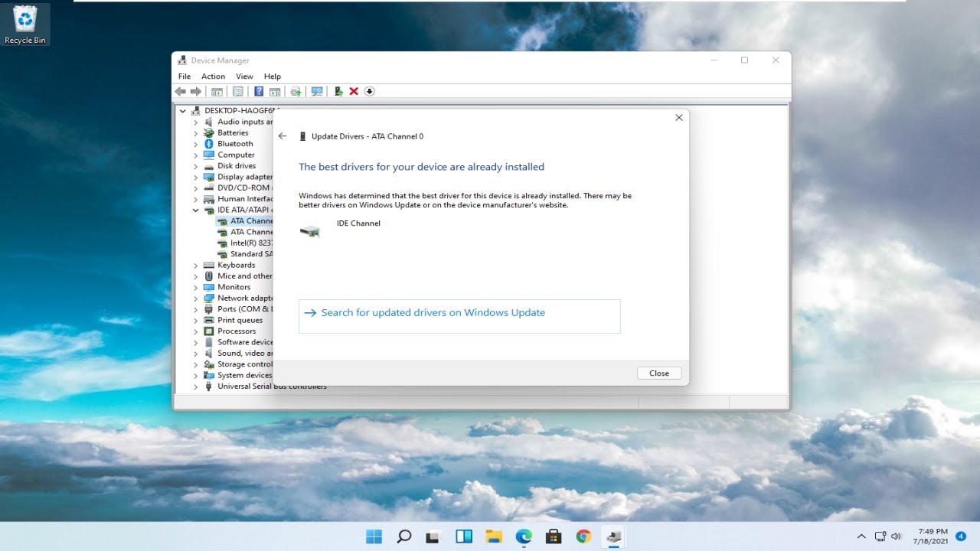Click the Device Manager taskbar icon
Image resolution: width=980 pixels, height=551 pixels.
[x=613, y=536]
